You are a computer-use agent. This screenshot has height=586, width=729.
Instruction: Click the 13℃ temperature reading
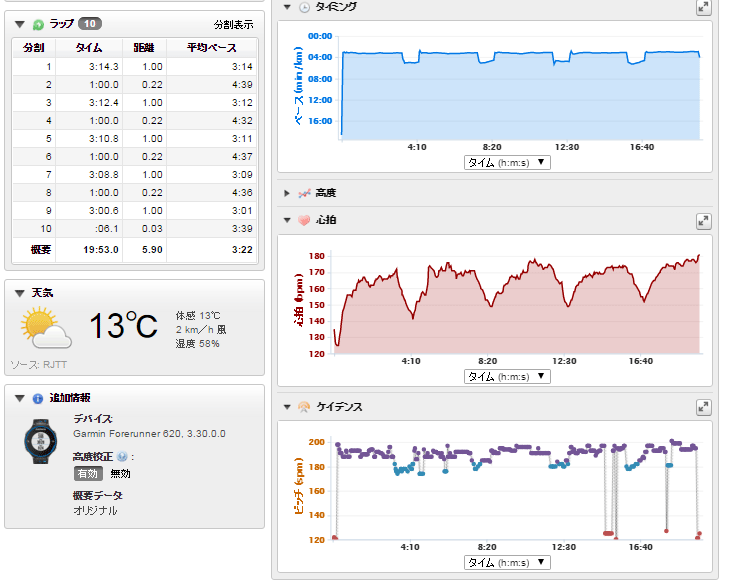click(124, 325)
